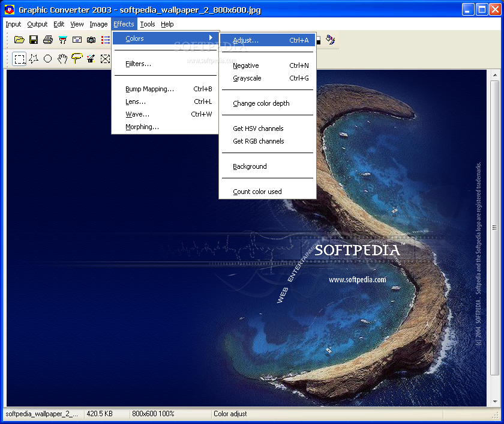The width and height of the screenshot is (504, 424).
Task: Click the Color adjust status text
Action: coord(230,414)
